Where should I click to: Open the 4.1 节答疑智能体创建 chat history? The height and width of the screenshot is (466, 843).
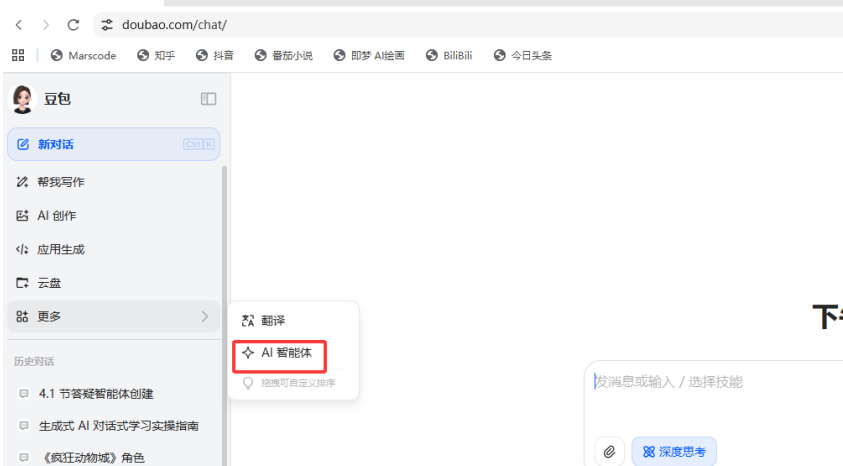tap(96, 394)
